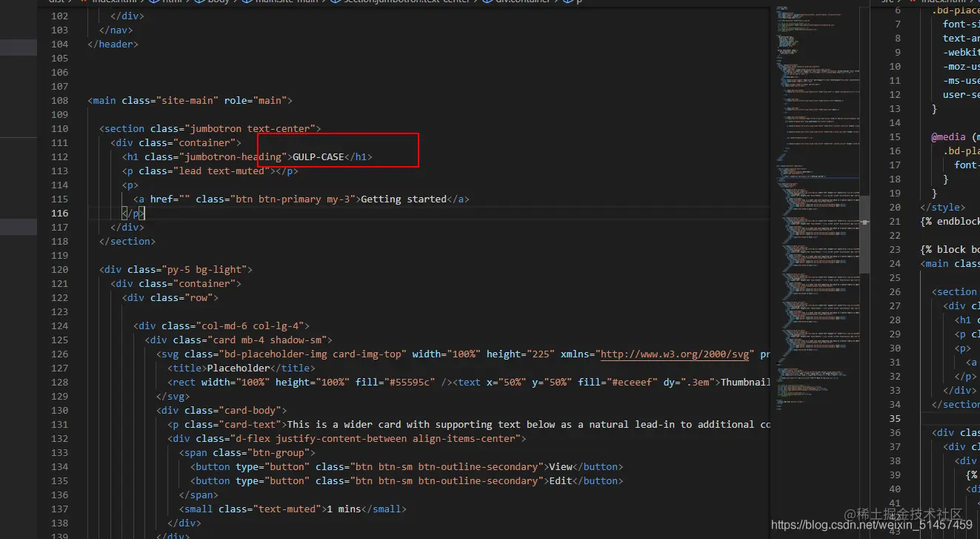Click line number 35 in the right editor

895,419
